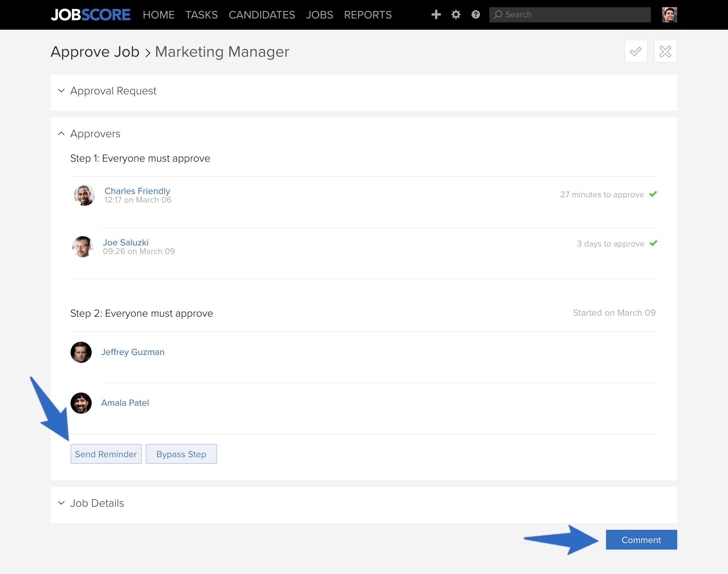The height and width of the screenshot is (574, 728).
Task: Click Jeffrey Guzman's avatar photo
Action: (81, 352)
